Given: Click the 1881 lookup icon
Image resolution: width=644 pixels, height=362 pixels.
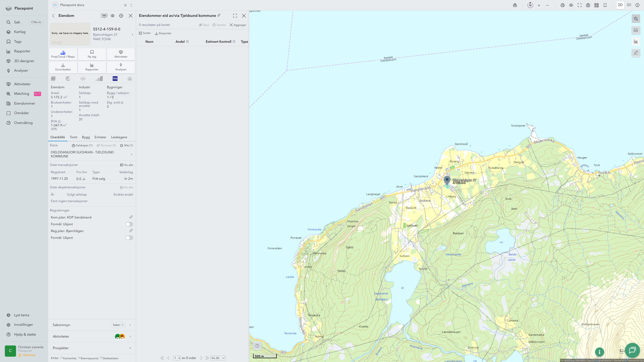Looking at the screenshot, I should [104, 16].
